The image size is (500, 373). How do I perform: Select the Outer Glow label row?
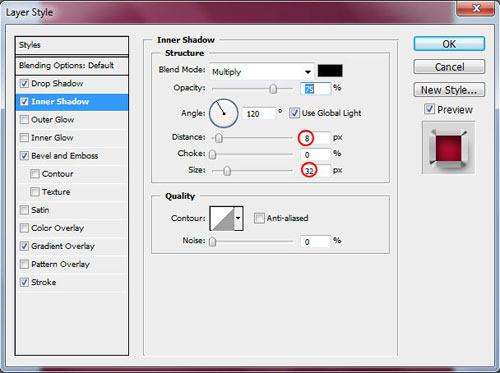53,119
